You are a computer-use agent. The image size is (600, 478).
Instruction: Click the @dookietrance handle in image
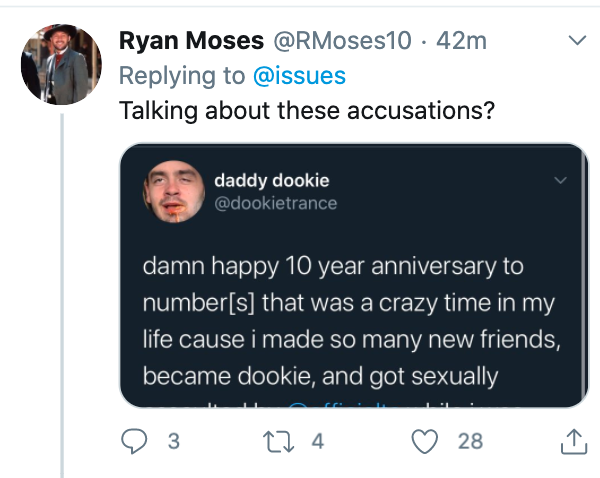click(x=276, y=203)
